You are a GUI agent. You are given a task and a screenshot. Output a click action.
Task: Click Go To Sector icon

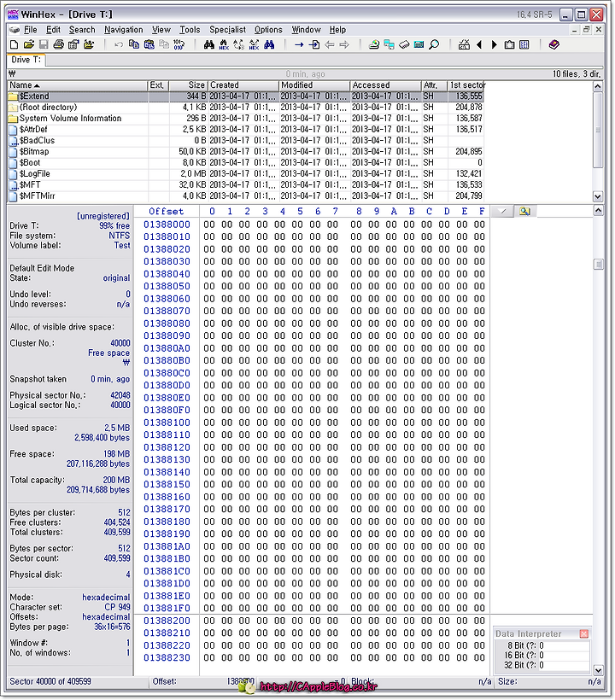314,44
